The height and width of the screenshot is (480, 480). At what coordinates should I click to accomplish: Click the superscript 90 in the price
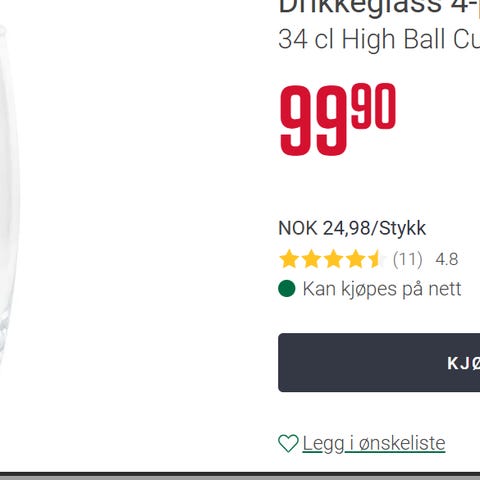tap(374, 107)
